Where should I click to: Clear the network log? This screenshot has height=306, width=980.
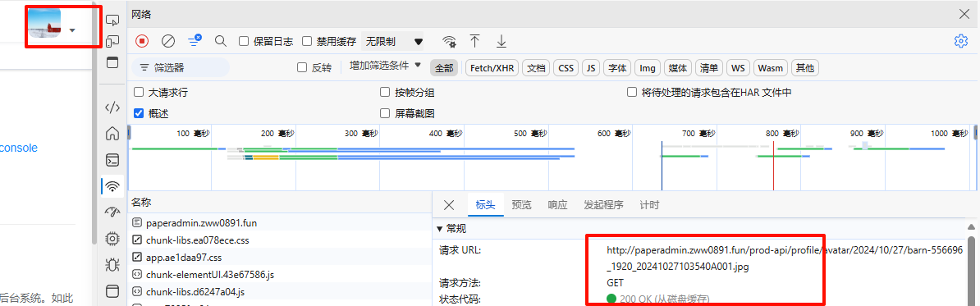click(168, 41)
